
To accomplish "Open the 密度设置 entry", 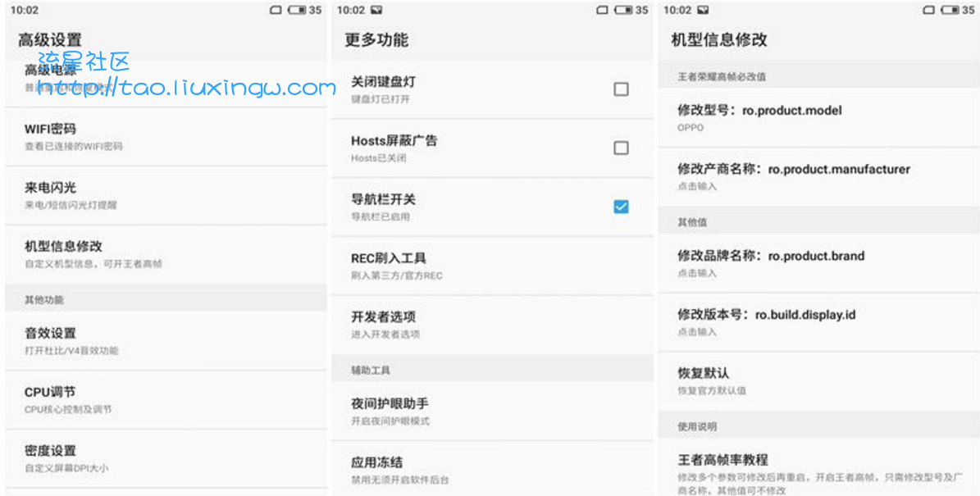I will pos(166,458).
